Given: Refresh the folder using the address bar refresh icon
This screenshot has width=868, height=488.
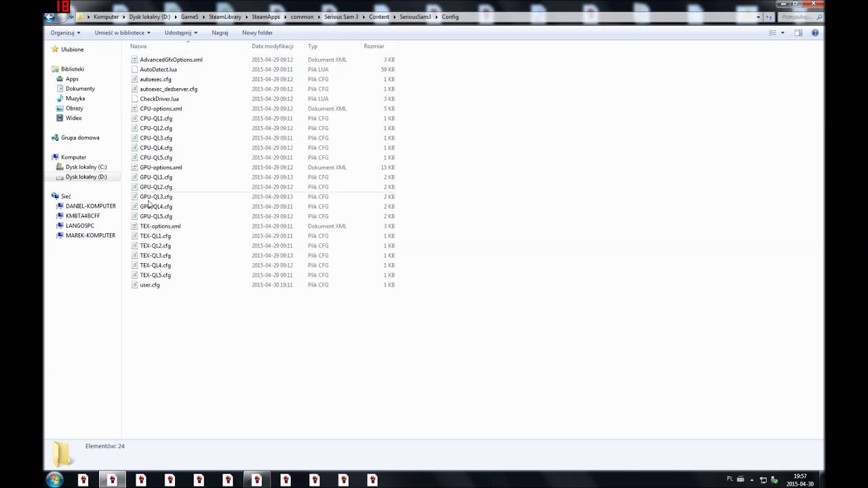Looking at the screenshot, I should point(770,17).
